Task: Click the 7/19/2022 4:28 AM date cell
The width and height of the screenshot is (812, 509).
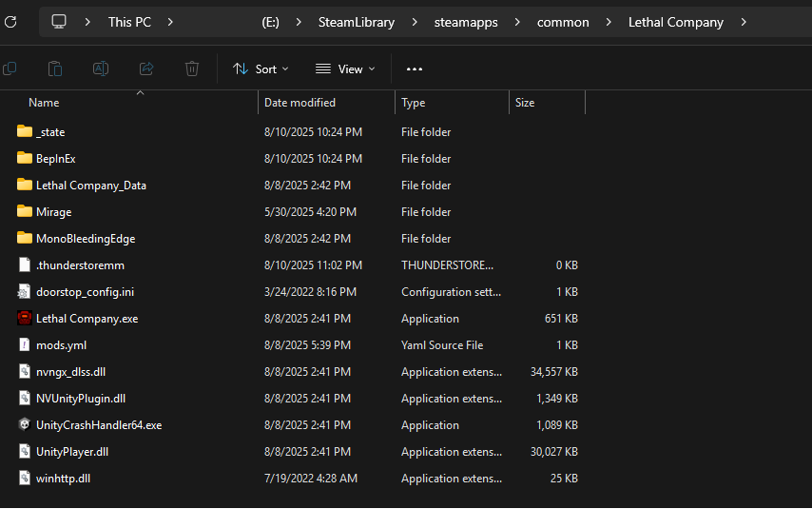Action: point(311,479)
